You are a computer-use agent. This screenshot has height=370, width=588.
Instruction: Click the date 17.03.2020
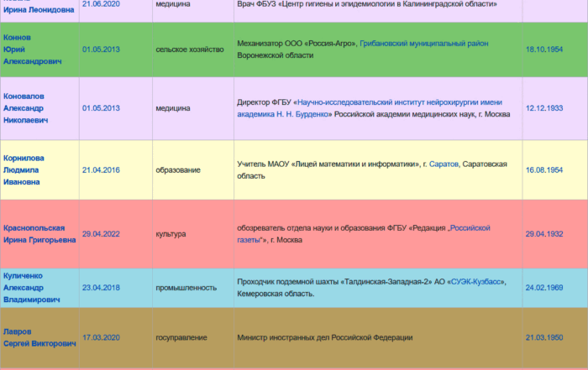pyautogui.click(x=101, y=337)
